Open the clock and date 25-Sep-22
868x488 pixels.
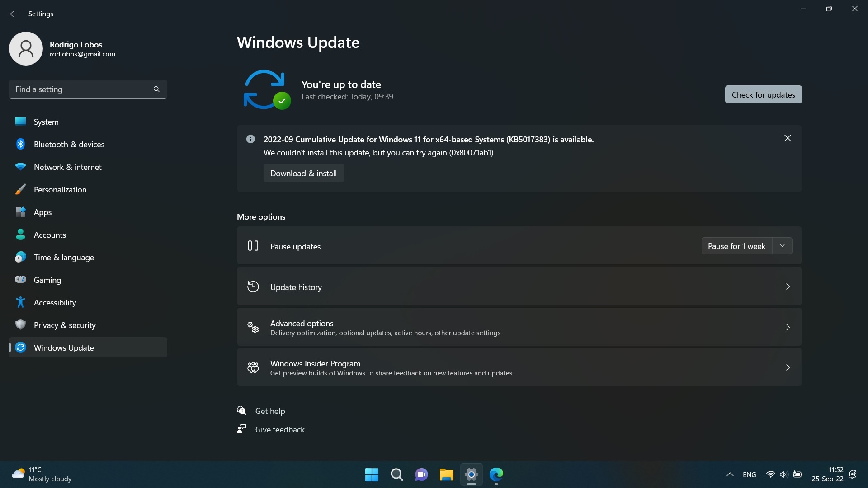point(827,474)
